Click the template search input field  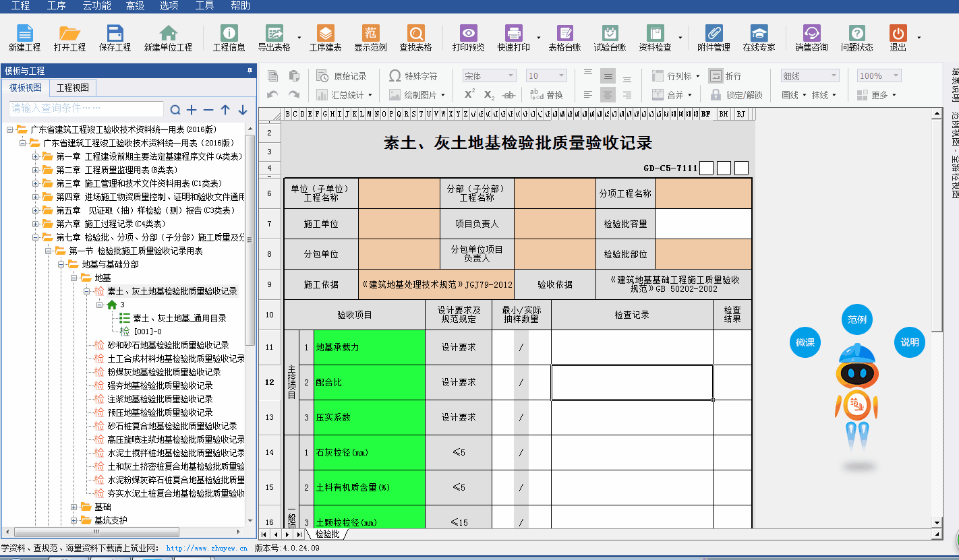pyautogui.click(x=86, y=109)
